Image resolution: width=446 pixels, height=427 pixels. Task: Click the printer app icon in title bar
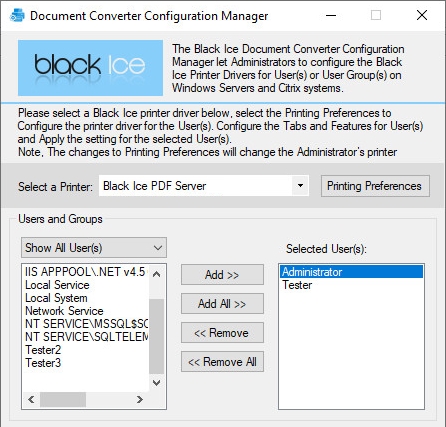[17, 15]
